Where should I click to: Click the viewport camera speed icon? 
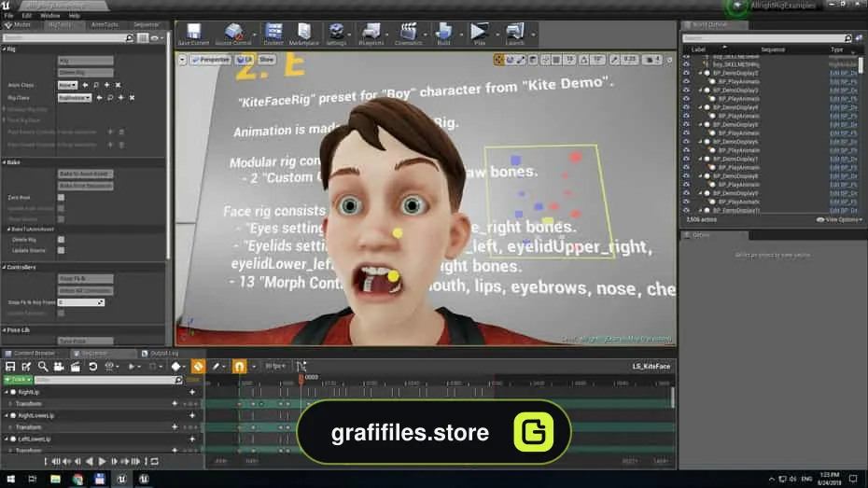tap(651, 60)
